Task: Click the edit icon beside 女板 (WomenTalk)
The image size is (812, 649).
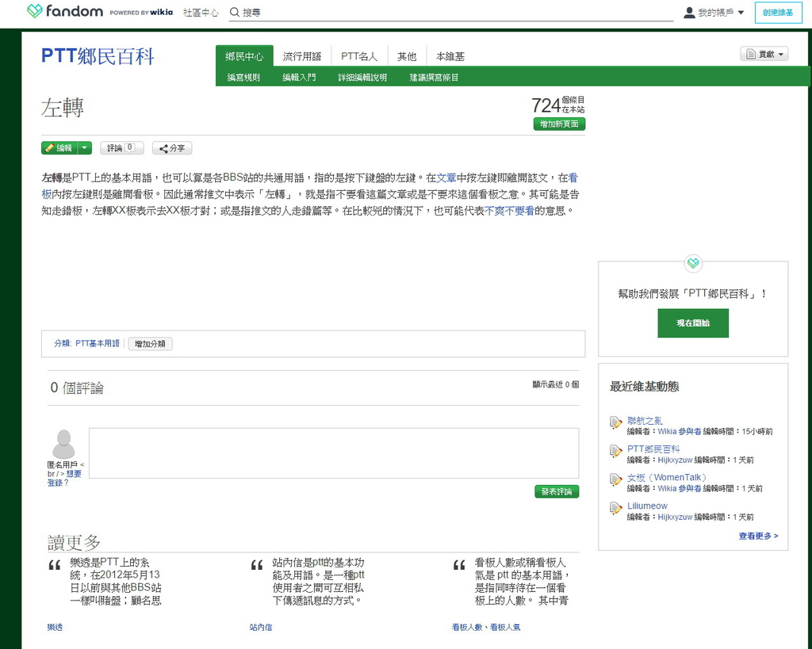Action: coord(615,479)
